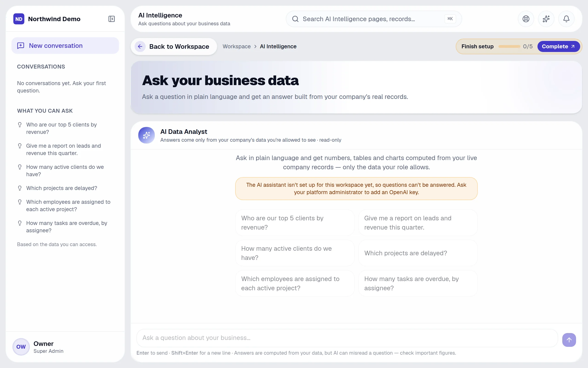
Task: Click the back arrow icon
Action: [140, 46]
